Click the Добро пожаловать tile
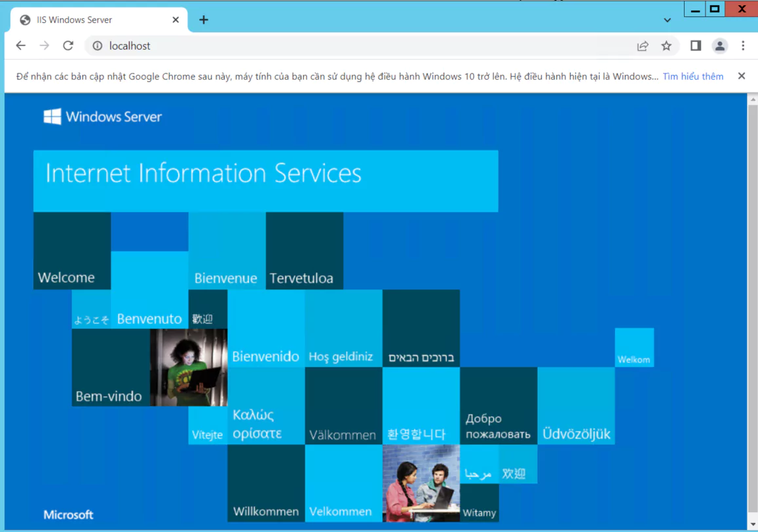 pyautogui.click(x=499, y=406)
